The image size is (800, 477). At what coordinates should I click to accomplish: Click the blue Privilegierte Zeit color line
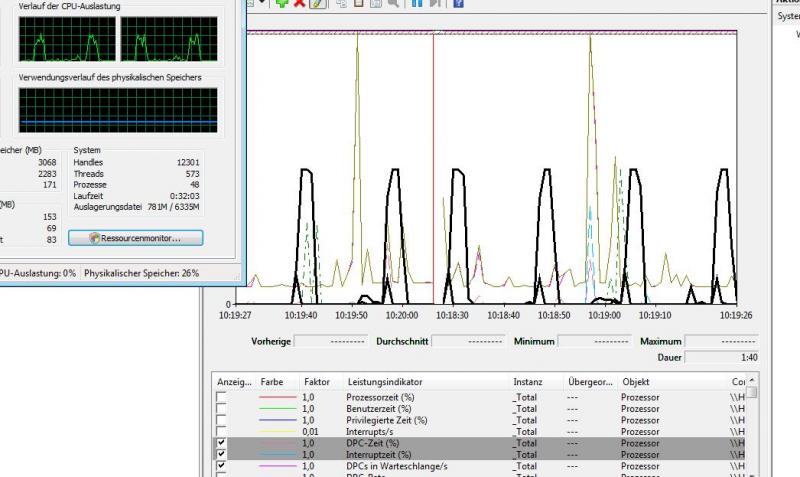pos(278,420)
